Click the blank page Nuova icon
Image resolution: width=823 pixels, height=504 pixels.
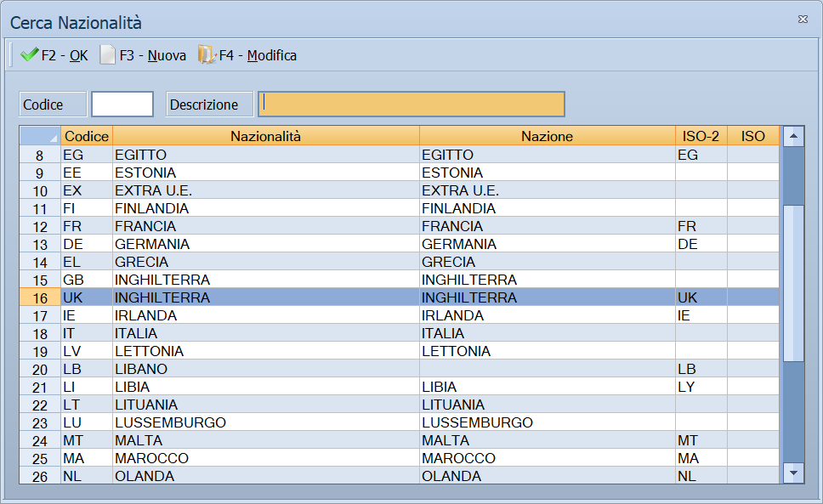(107, 54)
